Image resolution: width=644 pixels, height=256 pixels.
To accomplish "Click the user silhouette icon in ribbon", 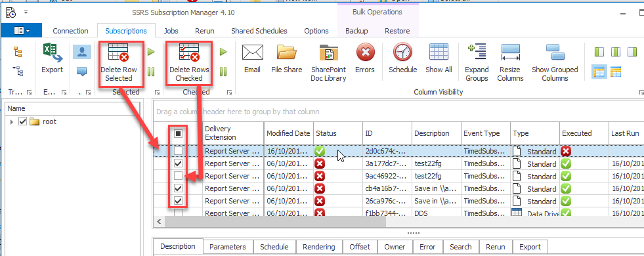I will point(82,52).
